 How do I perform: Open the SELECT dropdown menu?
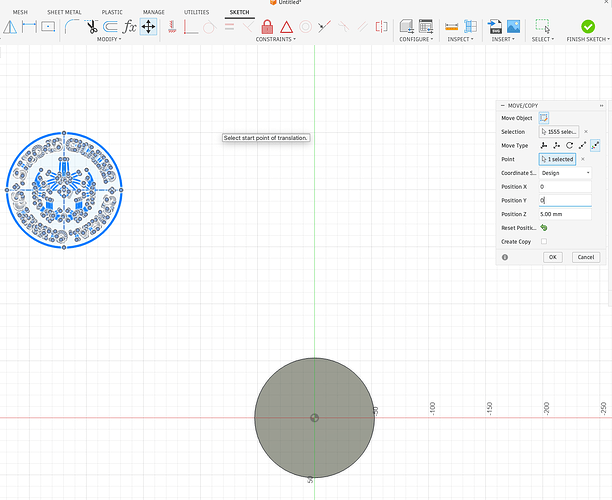(x=543, y=39)
